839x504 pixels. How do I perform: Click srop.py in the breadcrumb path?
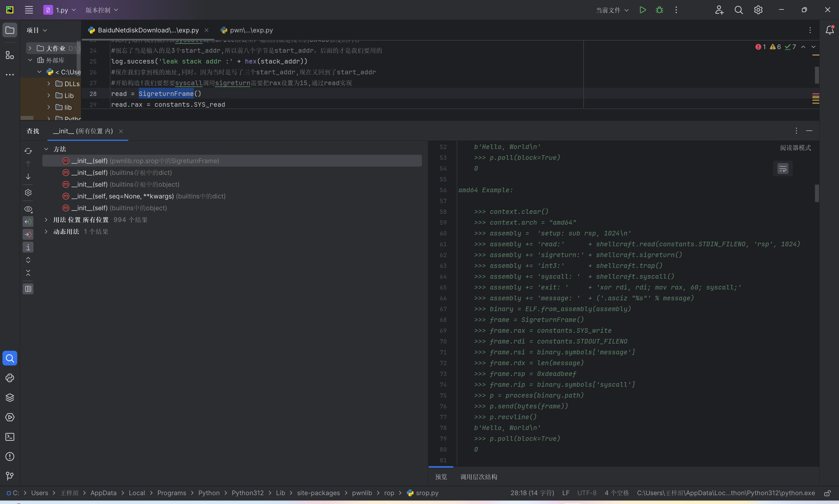(427, 493)
